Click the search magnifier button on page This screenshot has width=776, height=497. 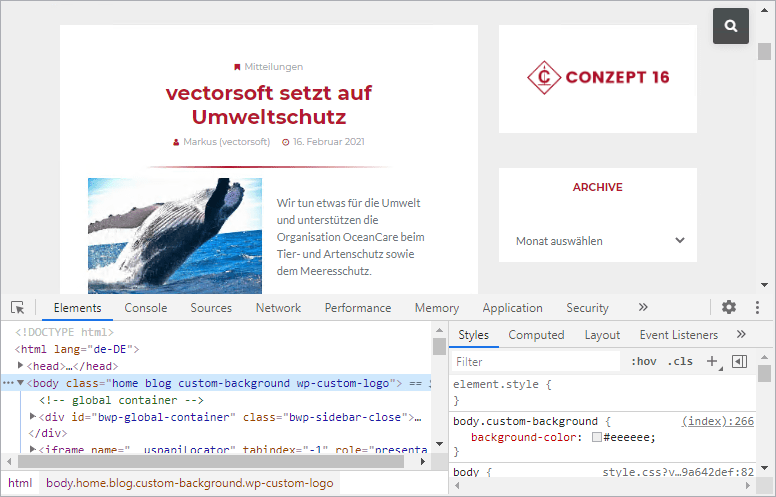[731, 27]
